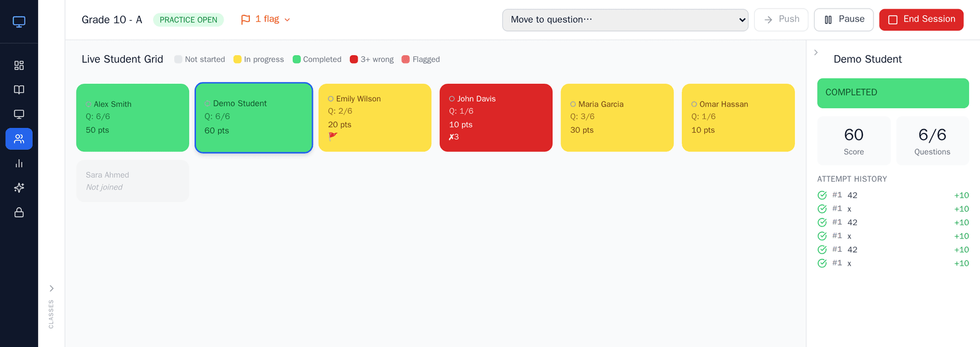Viewport: 980px width, 347px height.
Task: Click the Push button
Action: (781, 20)
